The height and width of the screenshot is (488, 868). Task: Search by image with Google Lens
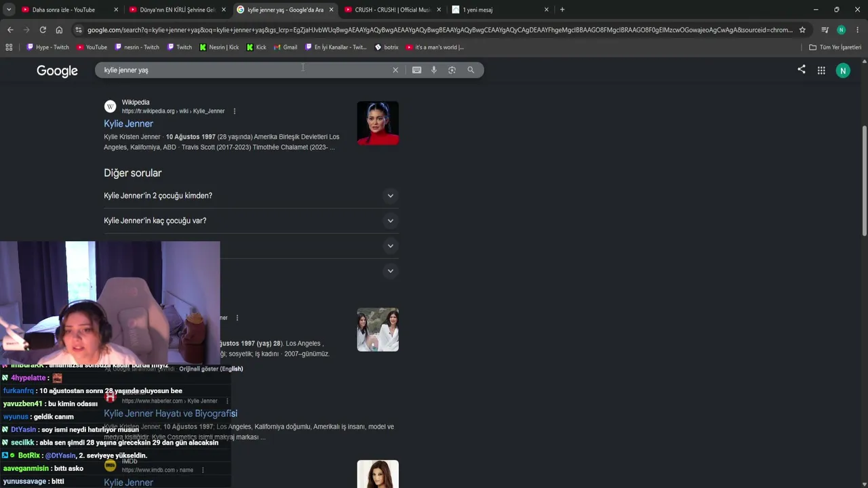pos(452,70)
